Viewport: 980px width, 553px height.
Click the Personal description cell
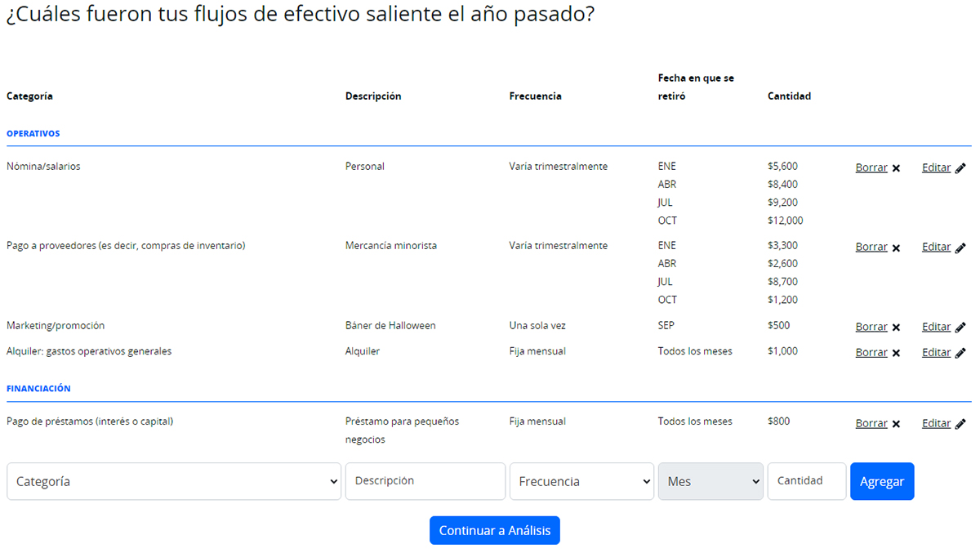tap(365, 167)
